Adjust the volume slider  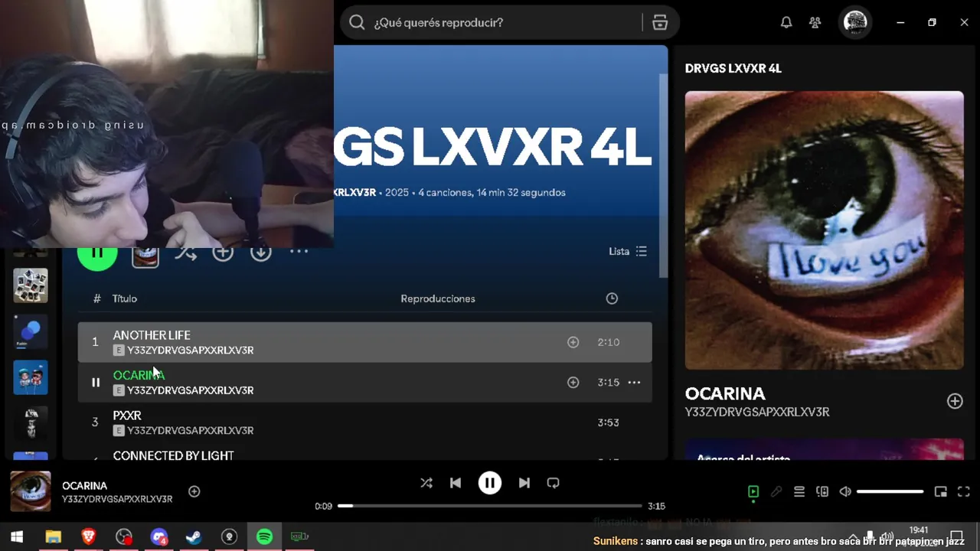coord(890,491)
